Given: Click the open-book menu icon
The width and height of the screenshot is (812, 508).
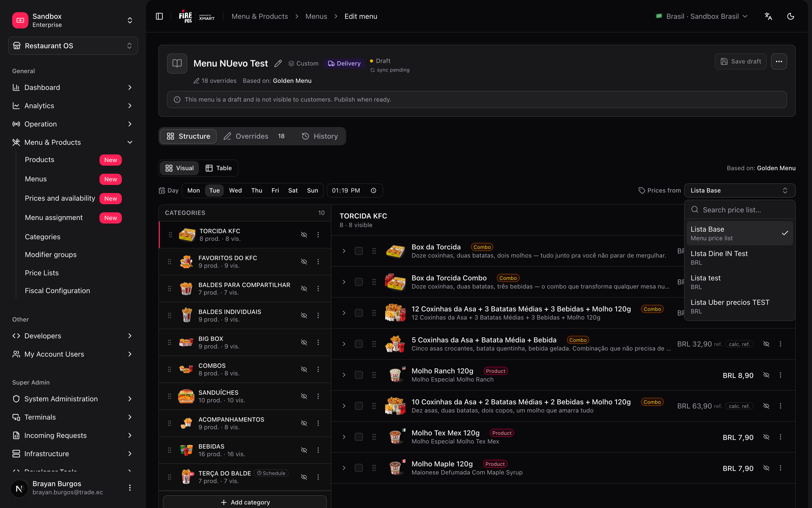Looking at the screenshot, I should (x=177, y=63).
